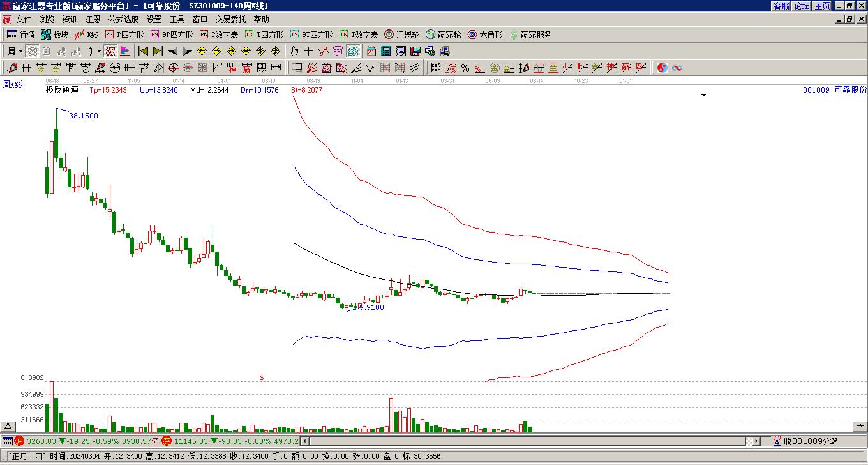Open the 江恩 menu
Image resolution: width=868 pixels, height=465 pixels.
[x=93, y=19]
